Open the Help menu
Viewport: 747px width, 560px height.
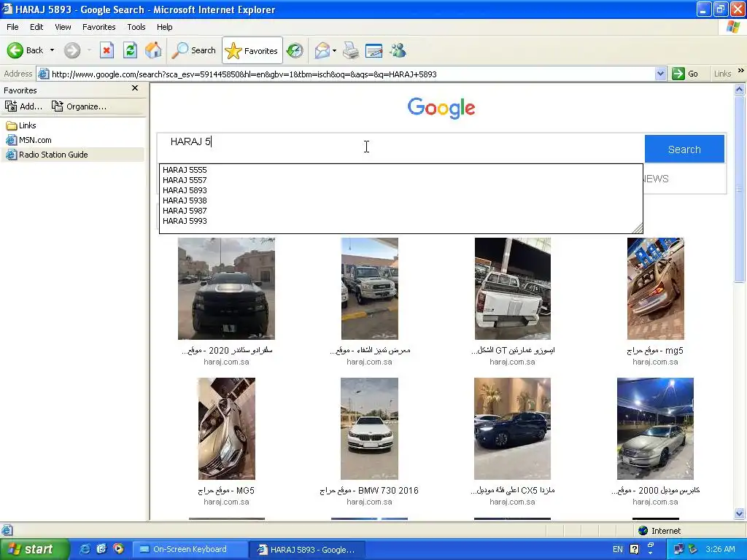point(164,27)
